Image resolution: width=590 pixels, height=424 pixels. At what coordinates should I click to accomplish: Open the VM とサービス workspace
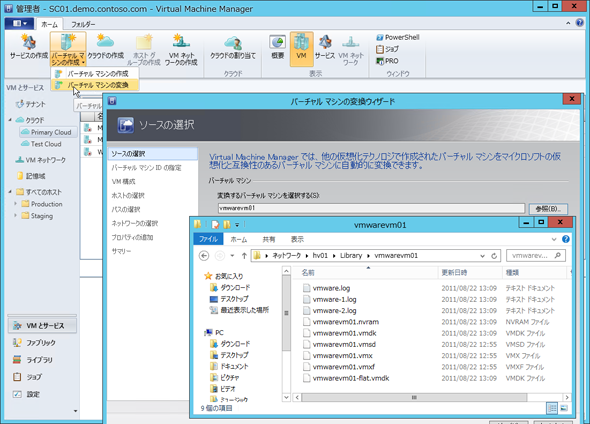[x=42, y=326]
